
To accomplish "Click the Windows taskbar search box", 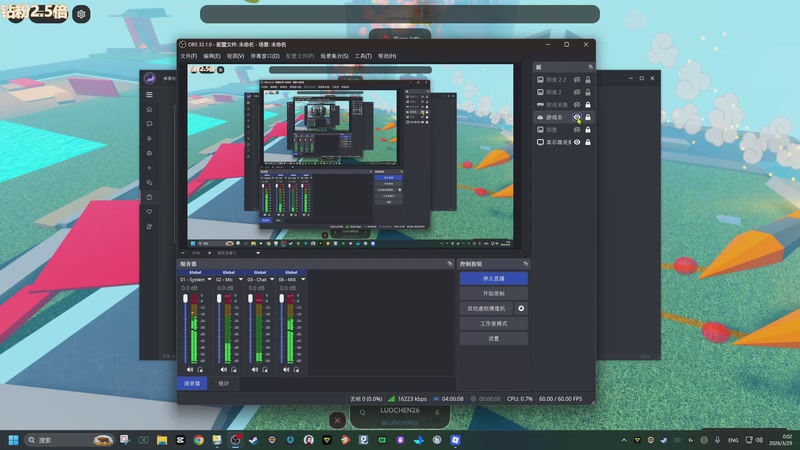I will (x=69, y=440).
